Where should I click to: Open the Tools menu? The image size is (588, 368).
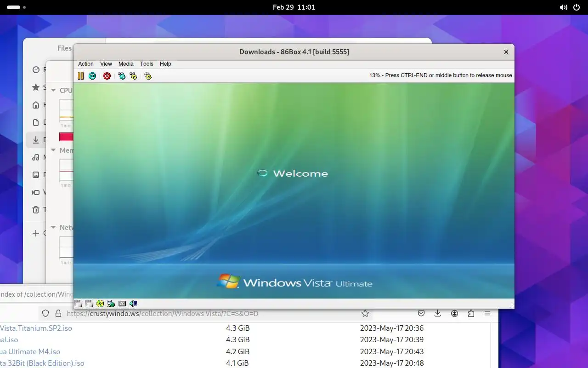[x=147, y=64]
